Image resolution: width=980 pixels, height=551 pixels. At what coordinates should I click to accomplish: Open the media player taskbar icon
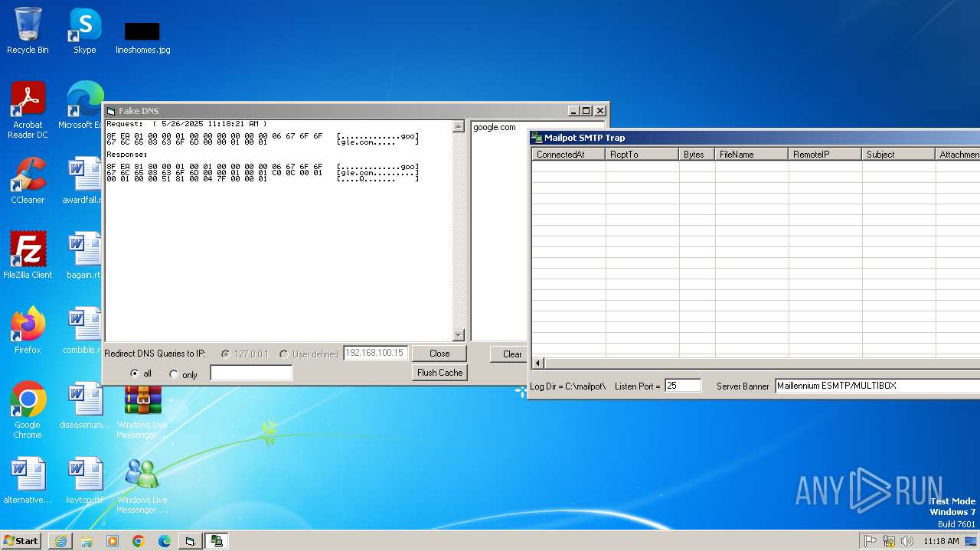click(x=113, y=541)
